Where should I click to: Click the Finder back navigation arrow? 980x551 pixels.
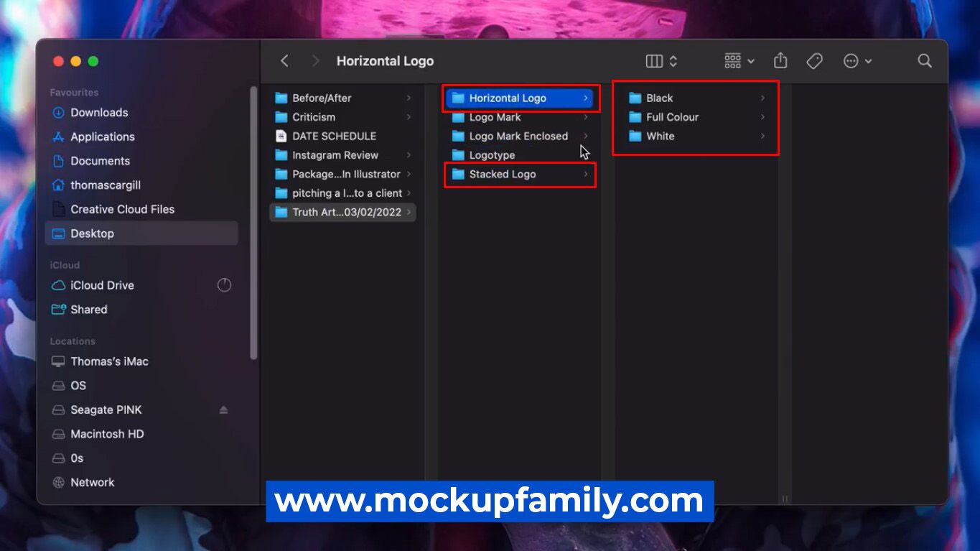pyautogui.click(x=284, y=61)
